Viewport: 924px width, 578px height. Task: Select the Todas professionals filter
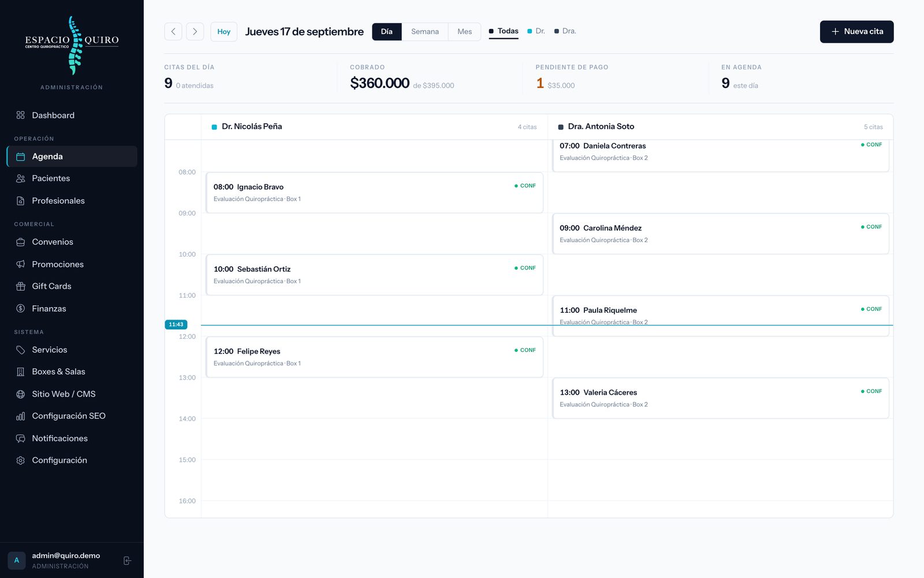[x=504, y=31]
